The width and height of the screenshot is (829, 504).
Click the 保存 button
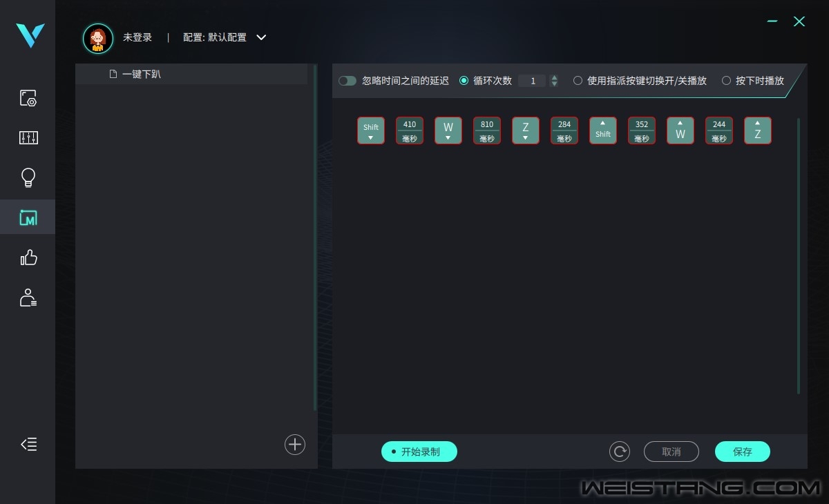(x=742, y=452)
